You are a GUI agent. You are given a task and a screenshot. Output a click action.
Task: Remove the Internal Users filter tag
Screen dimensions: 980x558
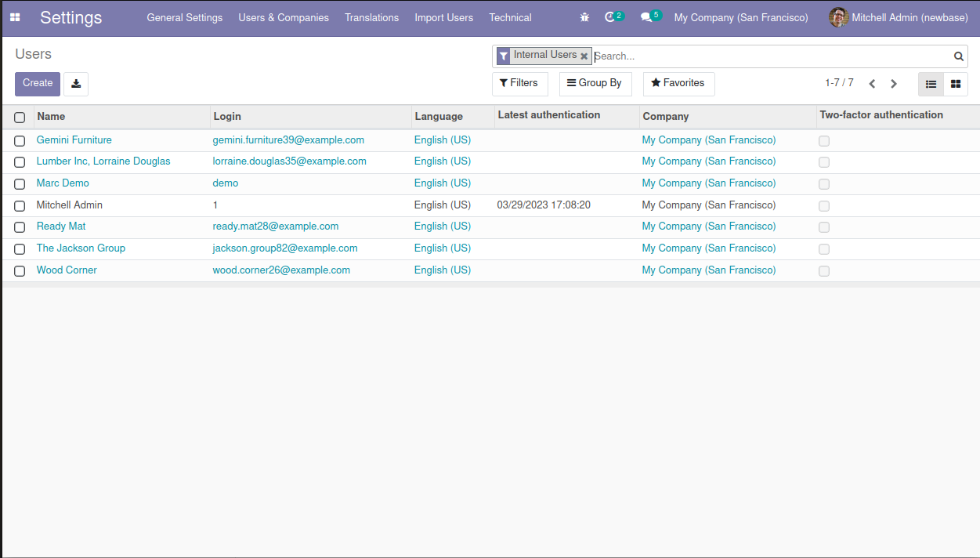pyautogui.click(x=584, y=56)
